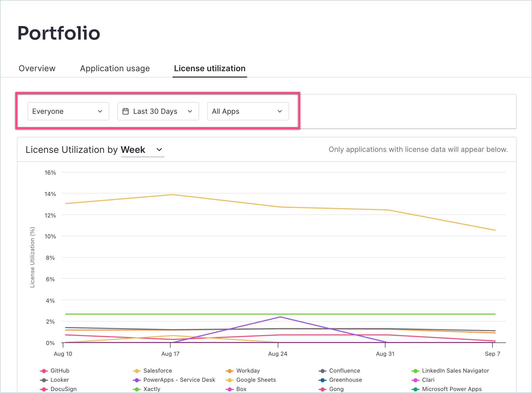Switch to the Application usage tab
The width and height of the screenshot is (532, 393).
click(x=115, y=68)
